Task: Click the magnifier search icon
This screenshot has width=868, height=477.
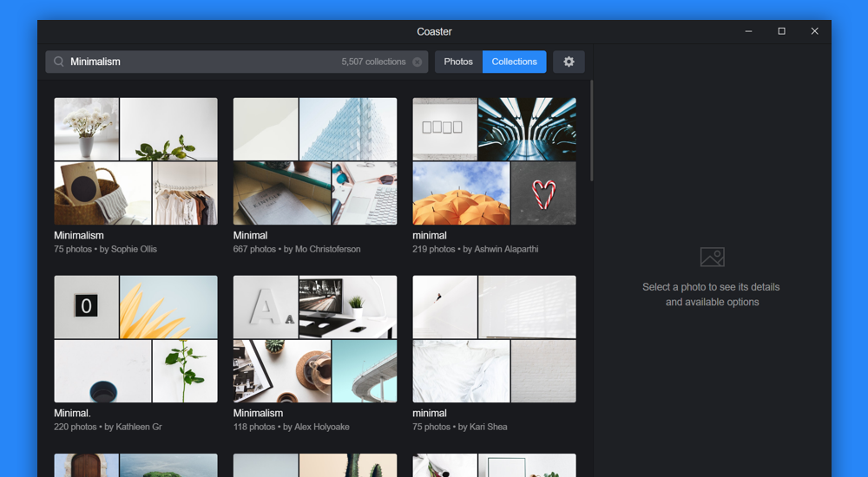Action: pyautogui.click(x=59, y=62)
